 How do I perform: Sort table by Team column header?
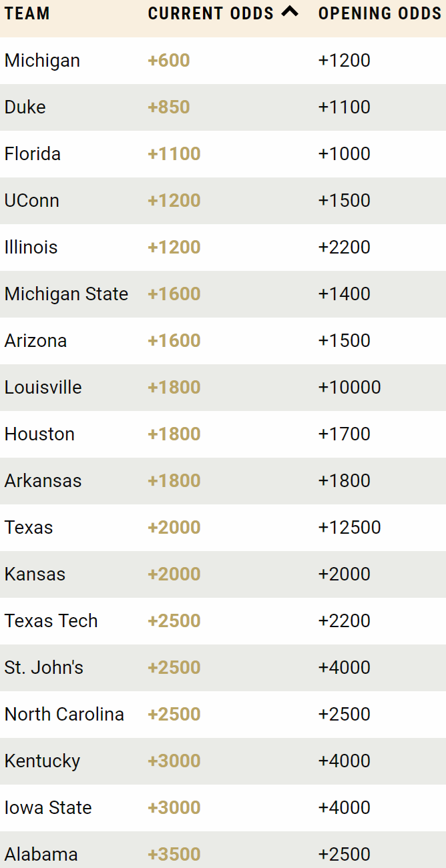pyautogui.click(x=27, y=13)
